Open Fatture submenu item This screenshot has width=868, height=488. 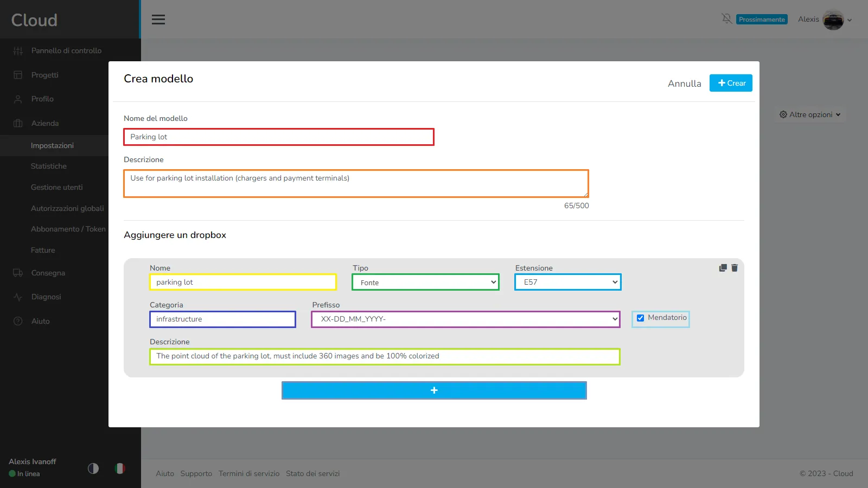point(43,250)
